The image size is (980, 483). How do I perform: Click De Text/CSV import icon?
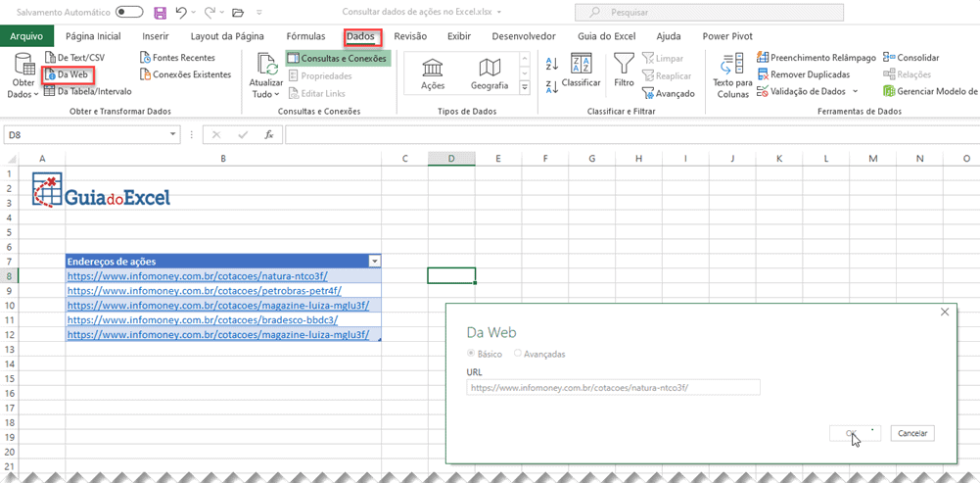pyautogui.click(x=50, y=58)
